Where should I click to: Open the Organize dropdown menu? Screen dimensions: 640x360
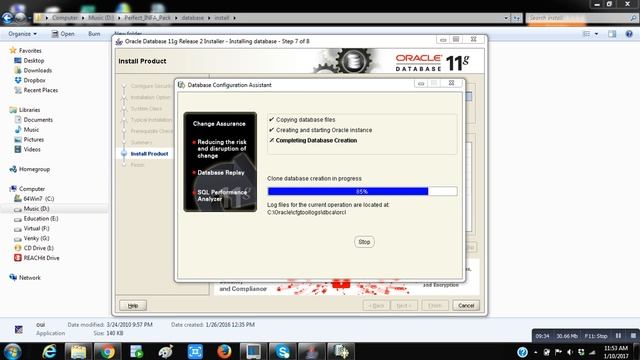tap(22, 34)
